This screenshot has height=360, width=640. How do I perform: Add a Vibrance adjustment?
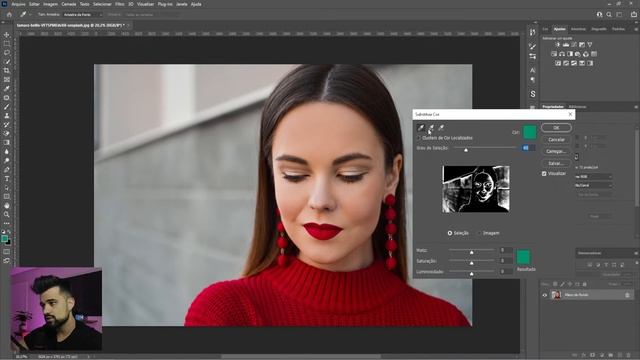click(590, 44)
